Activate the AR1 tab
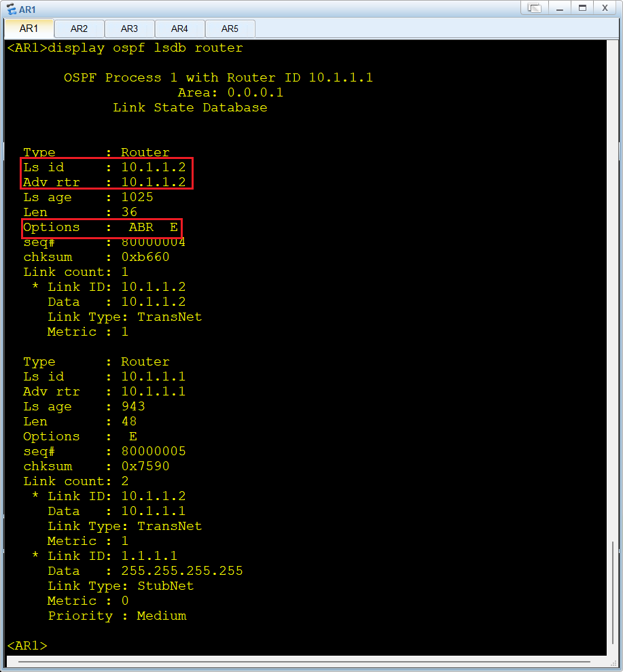Viewport: 623px width, 672px height. [x=29, y=29]
